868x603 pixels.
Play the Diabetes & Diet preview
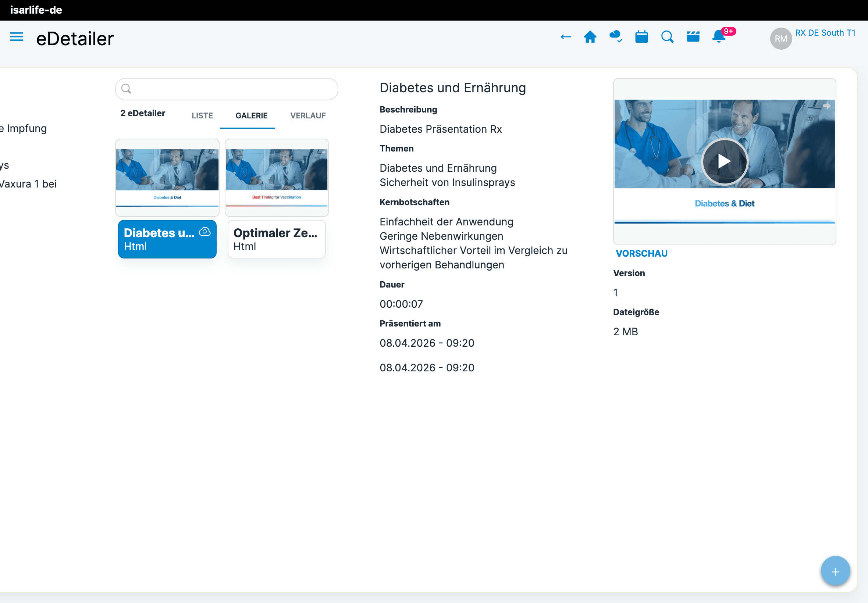[x=724, y=162]
